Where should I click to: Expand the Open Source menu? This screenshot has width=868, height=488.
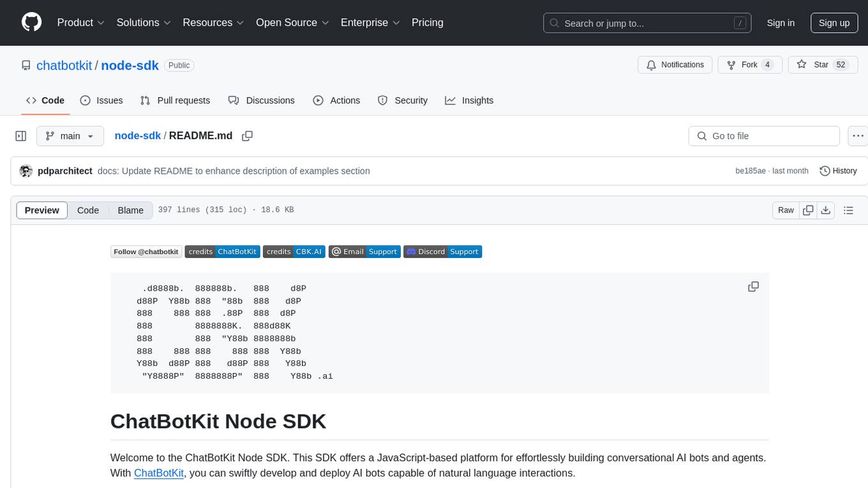pyautogui.click(x=292, y=22)
